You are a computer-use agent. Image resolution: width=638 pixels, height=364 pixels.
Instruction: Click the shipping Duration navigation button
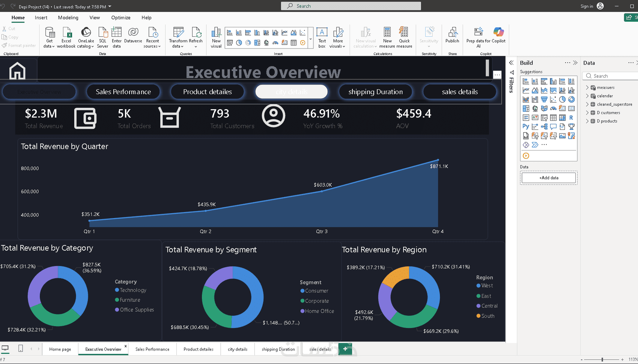click(x=375, y=92)
